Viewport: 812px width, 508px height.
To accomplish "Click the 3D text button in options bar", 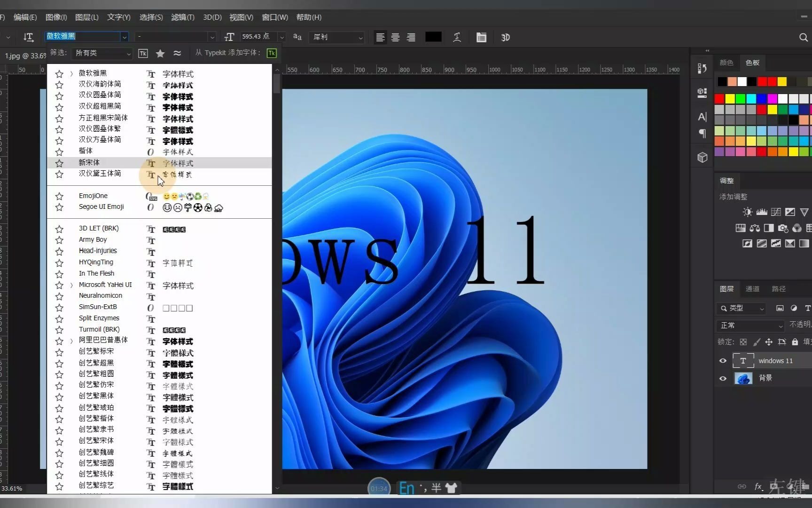I will coord(506,37).
